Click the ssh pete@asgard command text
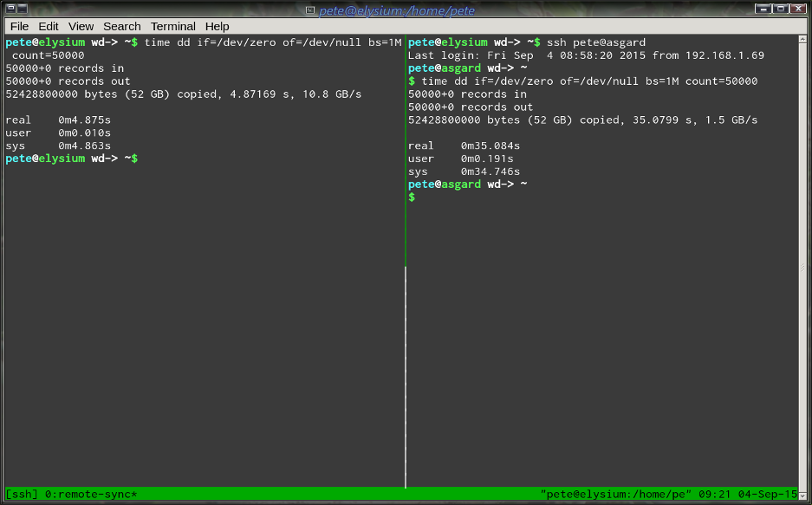 click(596, 42)
